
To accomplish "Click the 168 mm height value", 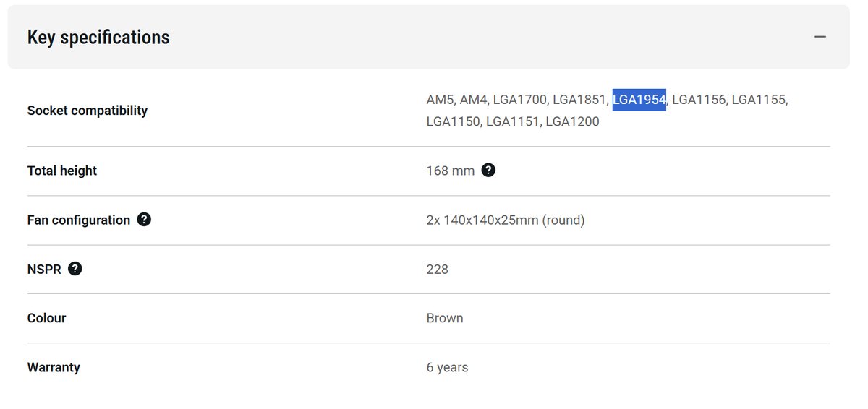I will [x=450, y=171].
